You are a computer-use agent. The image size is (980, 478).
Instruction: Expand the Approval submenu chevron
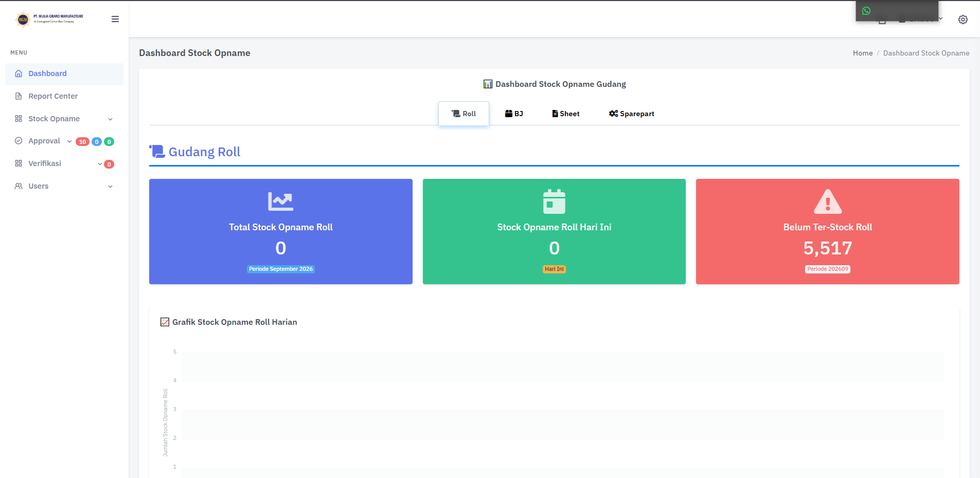click(x=69, y=141)
